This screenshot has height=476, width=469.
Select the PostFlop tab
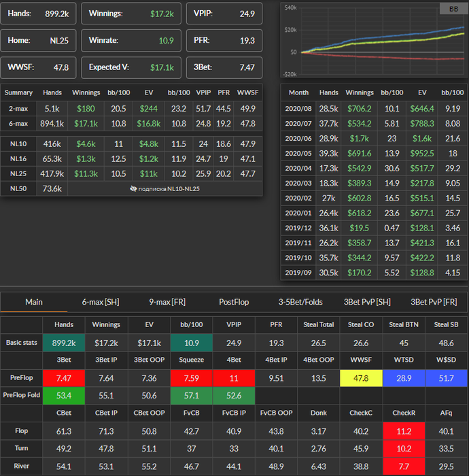[235, 302]
